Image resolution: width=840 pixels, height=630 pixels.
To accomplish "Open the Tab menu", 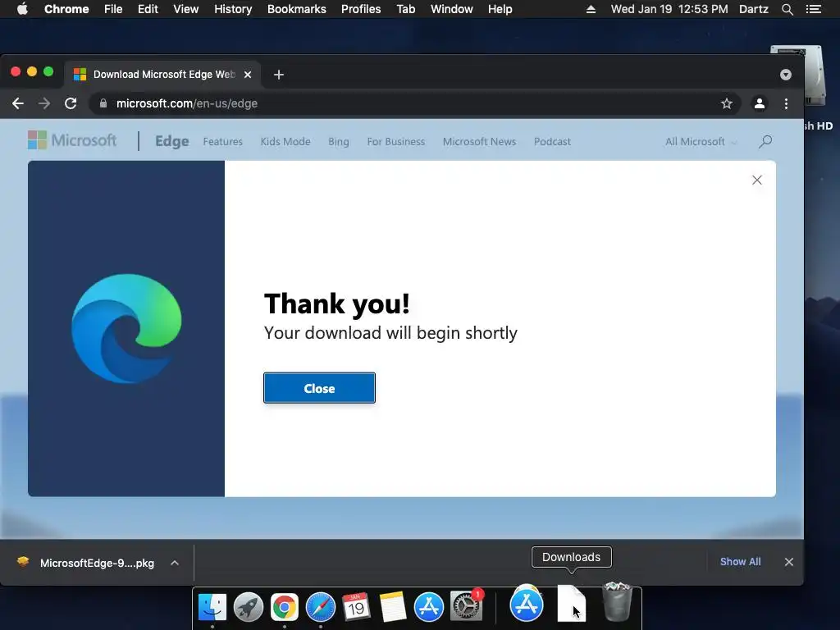I will click(x=406, y=9).
